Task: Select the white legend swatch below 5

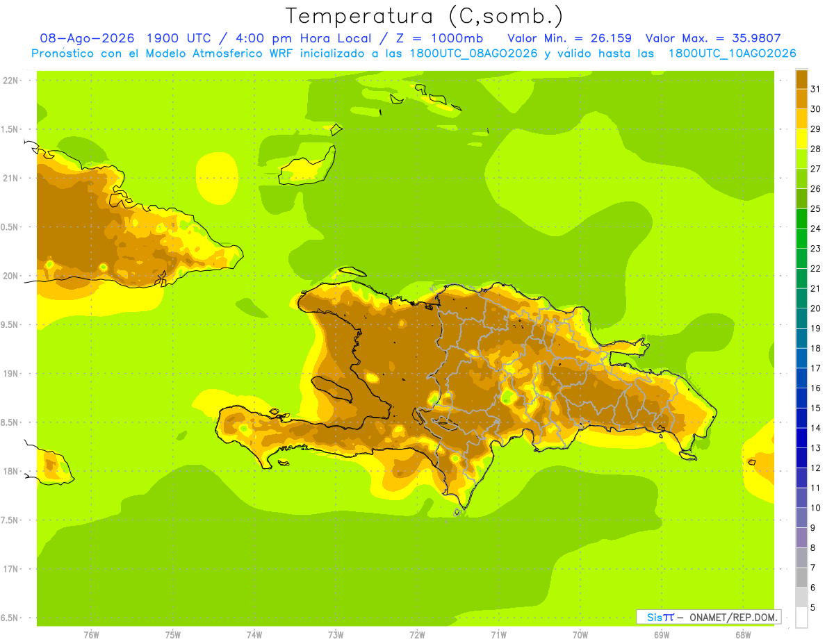Action: (x=801, y=617)
